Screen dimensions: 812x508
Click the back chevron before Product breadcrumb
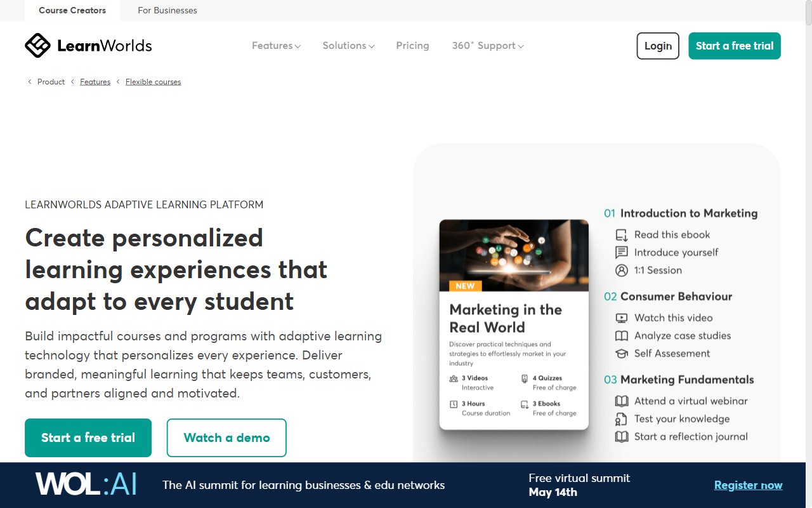(x=30, y=82)
